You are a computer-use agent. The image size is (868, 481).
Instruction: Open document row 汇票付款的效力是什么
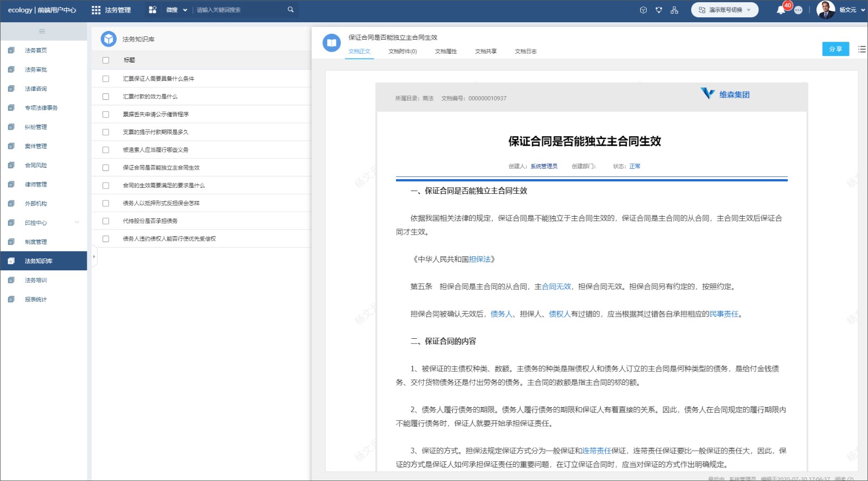tap(150, 97)
